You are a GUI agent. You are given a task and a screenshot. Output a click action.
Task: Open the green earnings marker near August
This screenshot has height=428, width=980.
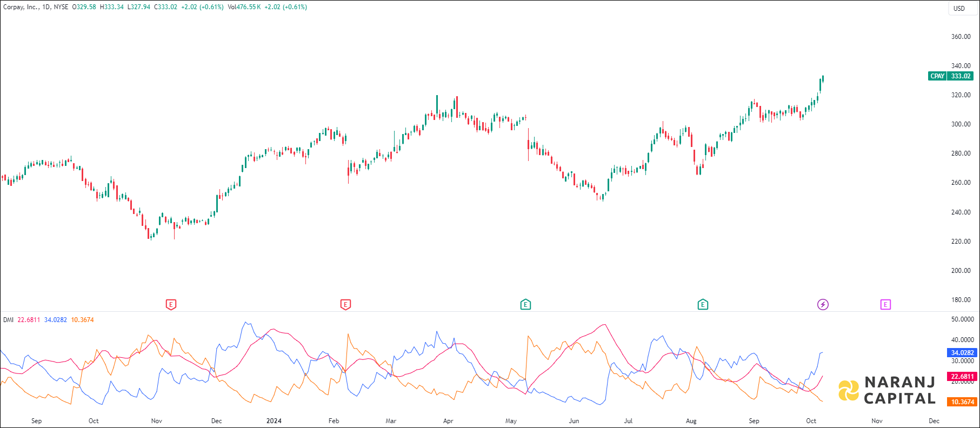[x=703, y=305]
